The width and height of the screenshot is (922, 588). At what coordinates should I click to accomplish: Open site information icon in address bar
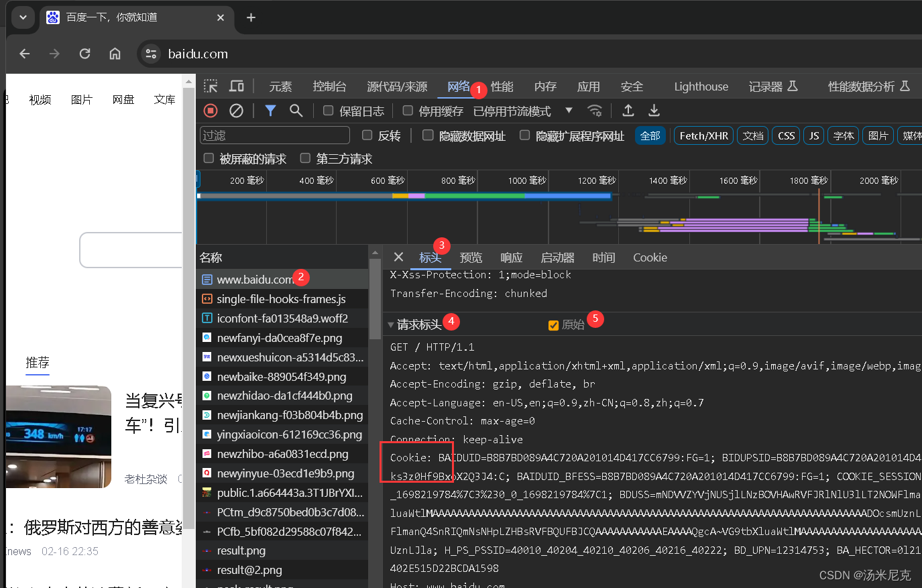151,54
